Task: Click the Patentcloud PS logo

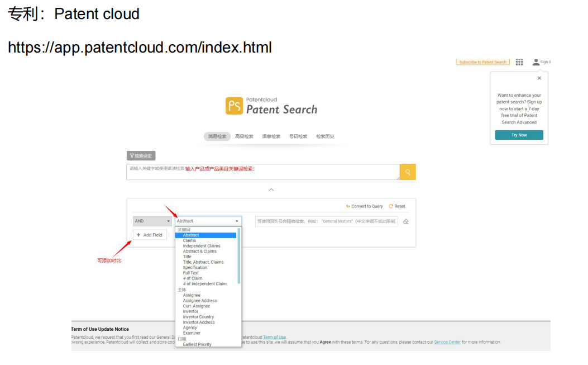Action: tap(234, 106)
